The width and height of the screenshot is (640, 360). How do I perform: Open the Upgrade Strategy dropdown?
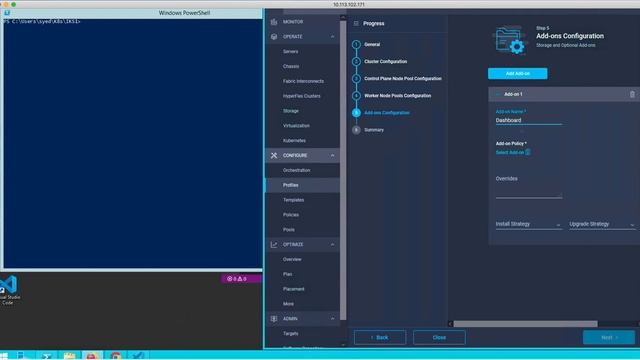[x=602, y=224]
